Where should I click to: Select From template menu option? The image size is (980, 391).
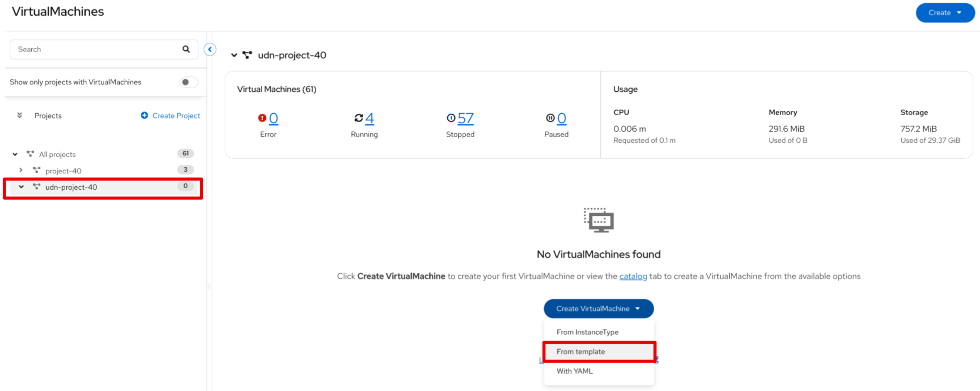click(x=580, y=351)
